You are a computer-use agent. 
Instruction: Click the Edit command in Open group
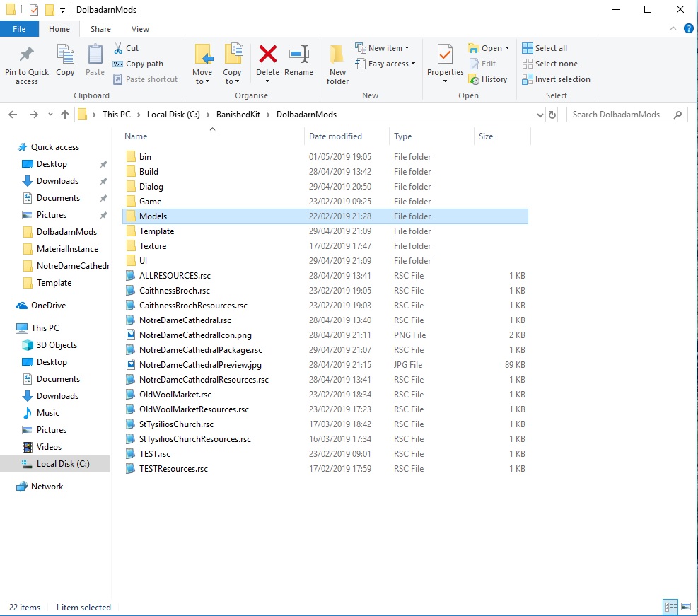pos(482,64)
